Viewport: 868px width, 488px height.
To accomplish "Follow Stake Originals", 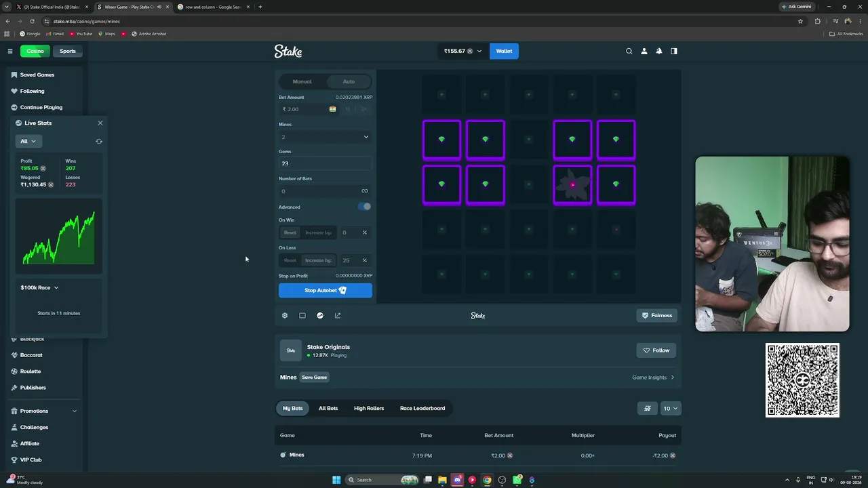I will pos(656,350).
